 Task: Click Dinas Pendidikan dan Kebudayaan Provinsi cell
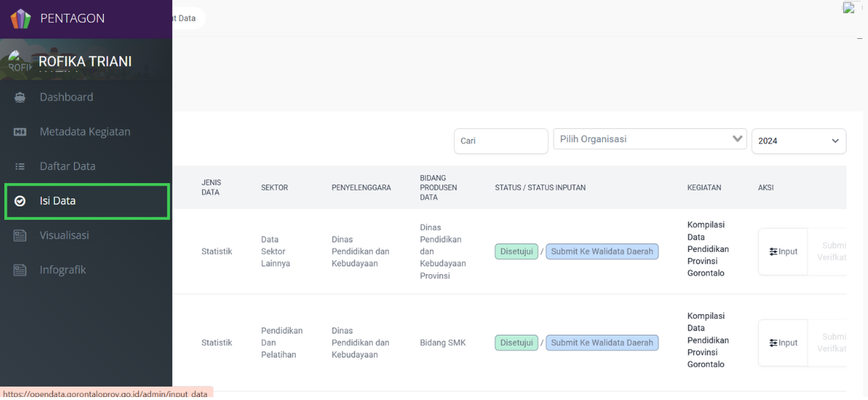[x=444, y=251]
